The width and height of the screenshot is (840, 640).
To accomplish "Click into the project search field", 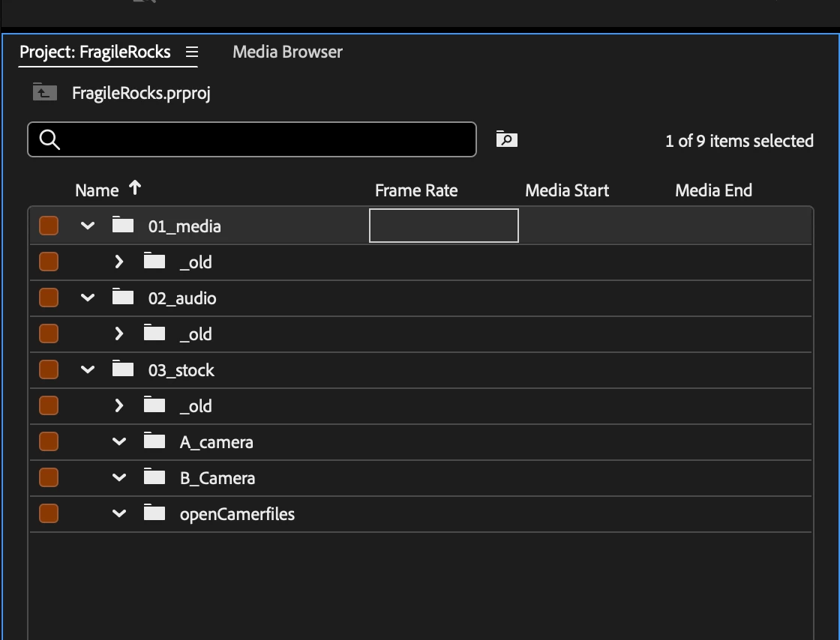I will click(x=252, y=139).
